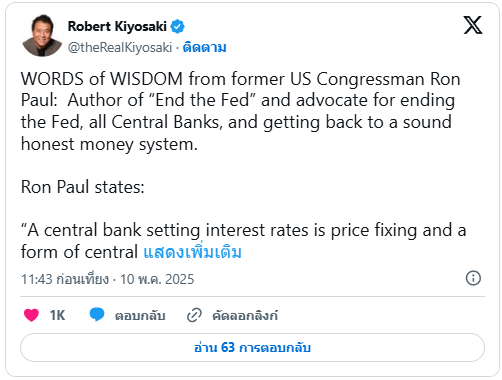The image size is (502, 380).
Task: Expand the tweet with แสดงเพิ่มเติม
Action: pos(192,252)
